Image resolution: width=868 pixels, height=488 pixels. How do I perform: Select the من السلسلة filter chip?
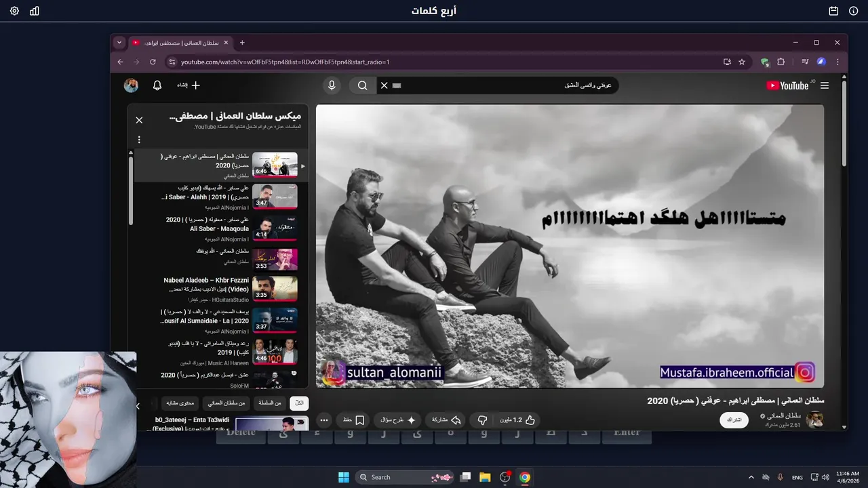270,403
